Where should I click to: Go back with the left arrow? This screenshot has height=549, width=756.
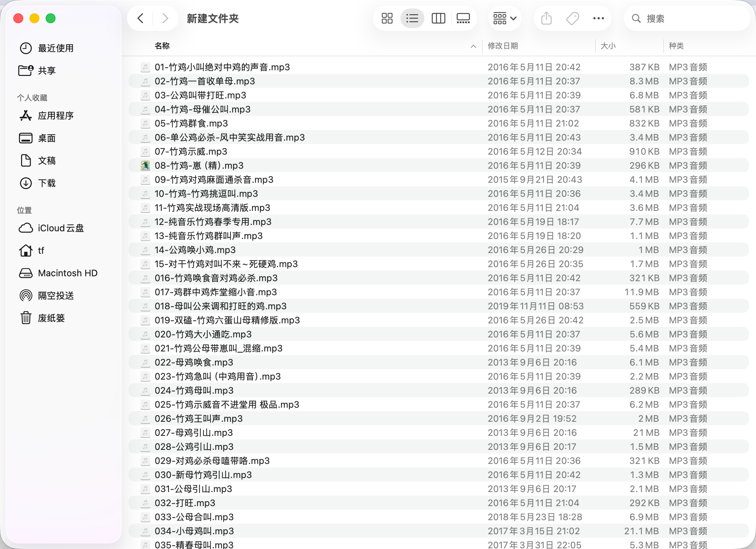coord(141,18)
